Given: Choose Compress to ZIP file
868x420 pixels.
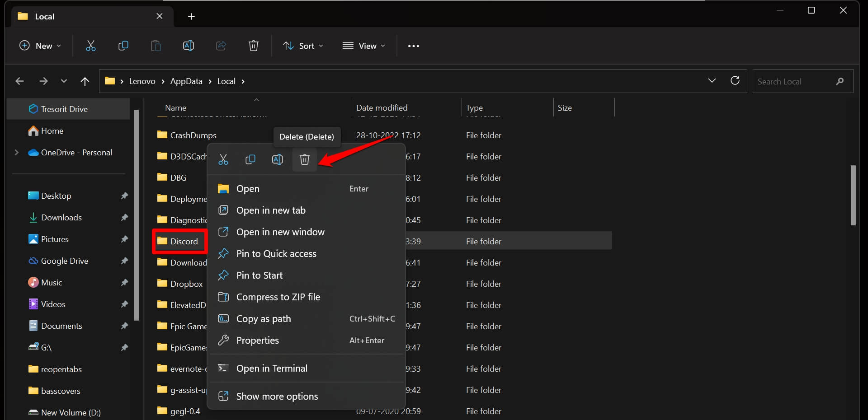Looking at the screenshot, I should (278, 297).
